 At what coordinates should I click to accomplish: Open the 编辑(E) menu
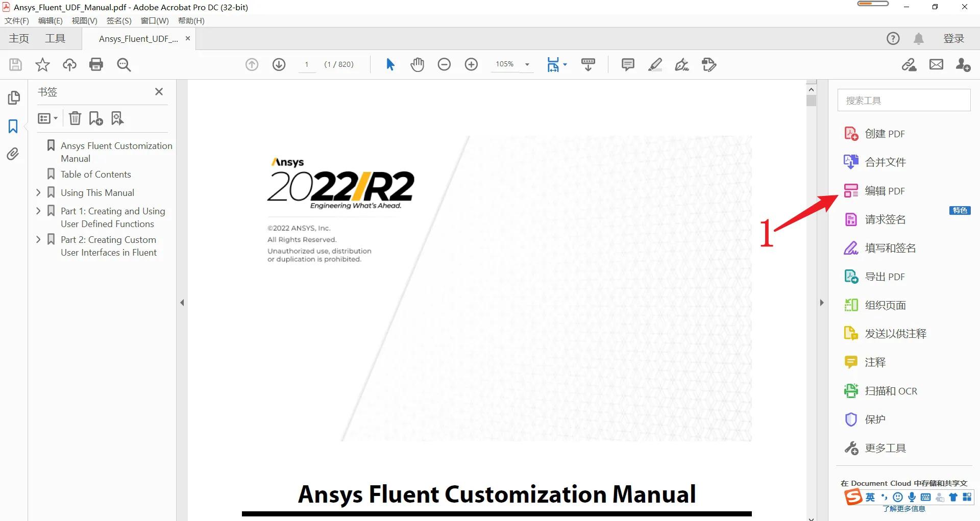click(51, 20)
